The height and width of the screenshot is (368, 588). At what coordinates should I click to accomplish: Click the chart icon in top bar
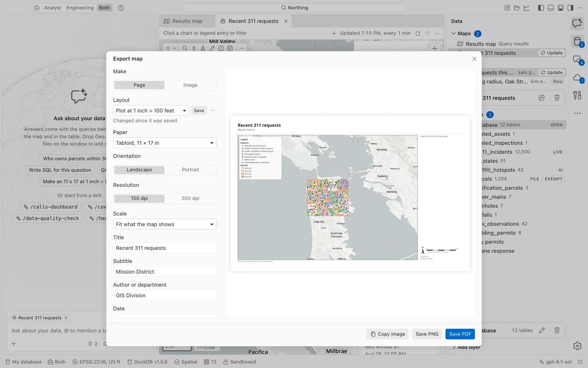pyautogui.click(x=527, y=8)
